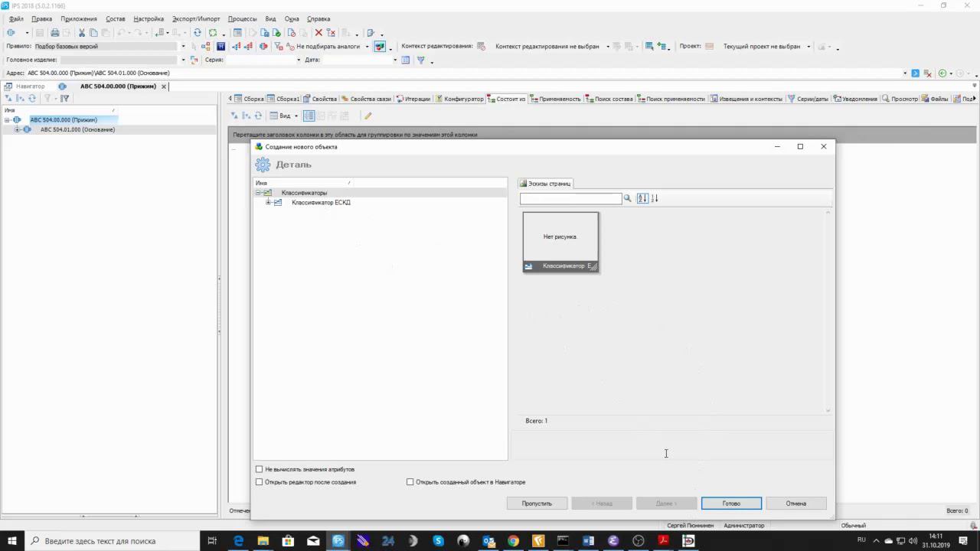Open the Не подбирать аналоги dropdown
The height and width of the screenshot is (551, 980).
pyautogui.click(x=367, y=47)
